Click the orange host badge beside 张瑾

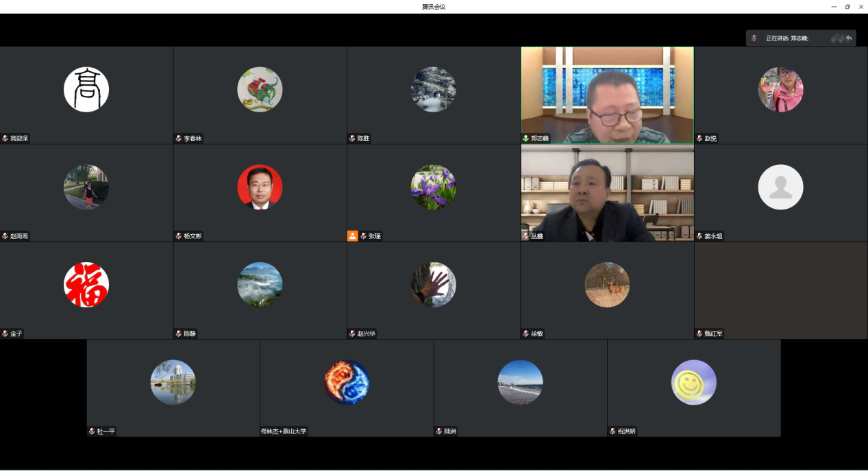coord(352,235)
